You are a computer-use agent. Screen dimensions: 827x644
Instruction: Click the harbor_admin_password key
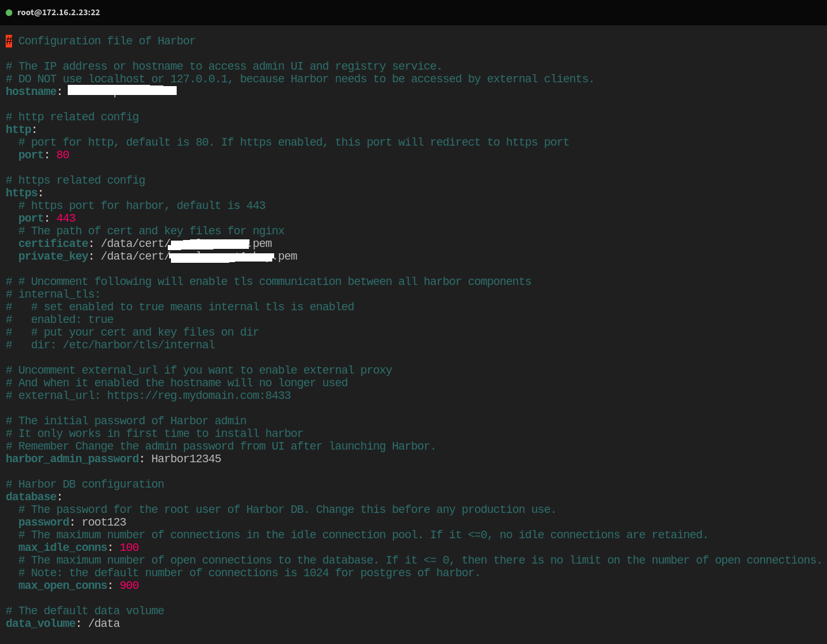click(x=72, y=459)
